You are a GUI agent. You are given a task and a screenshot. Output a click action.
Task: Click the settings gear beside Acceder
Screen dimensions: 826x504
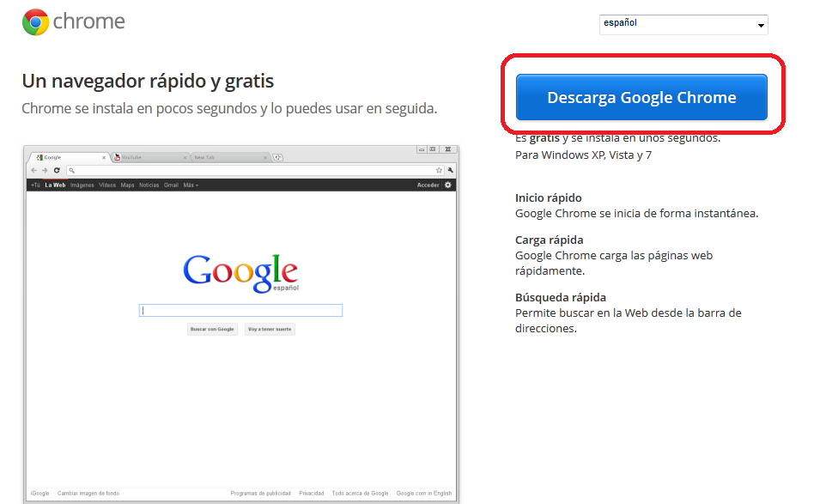pos(448,185)
